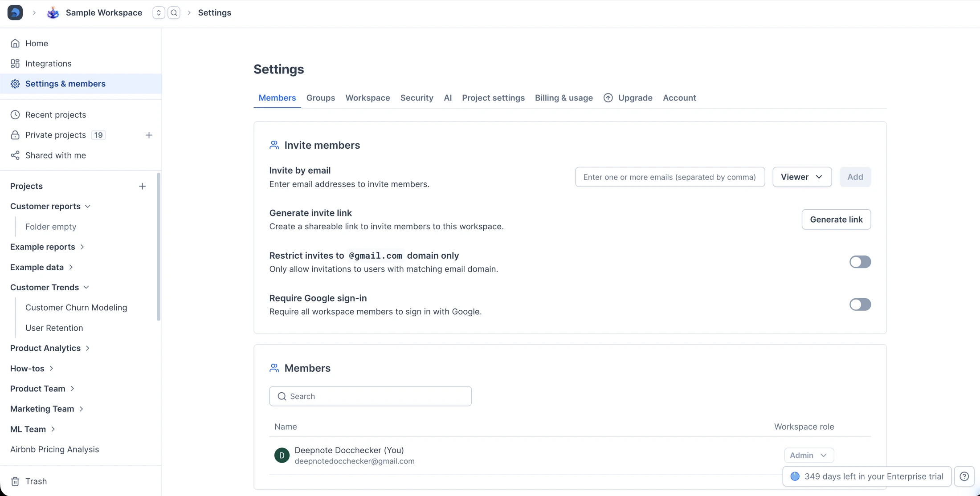Click the Integrations grid icon

pyautogui.click(x=15, y=64)
